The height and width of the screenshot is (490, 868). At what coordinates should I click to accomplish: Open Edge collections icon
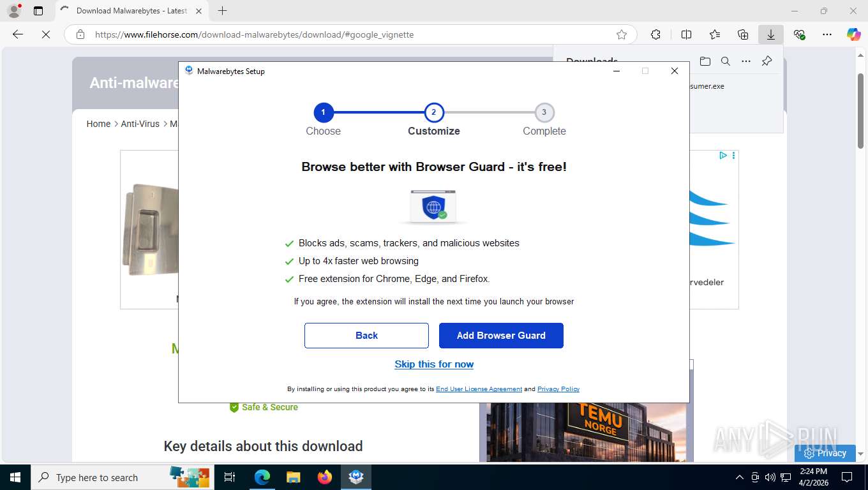(743, 34)
